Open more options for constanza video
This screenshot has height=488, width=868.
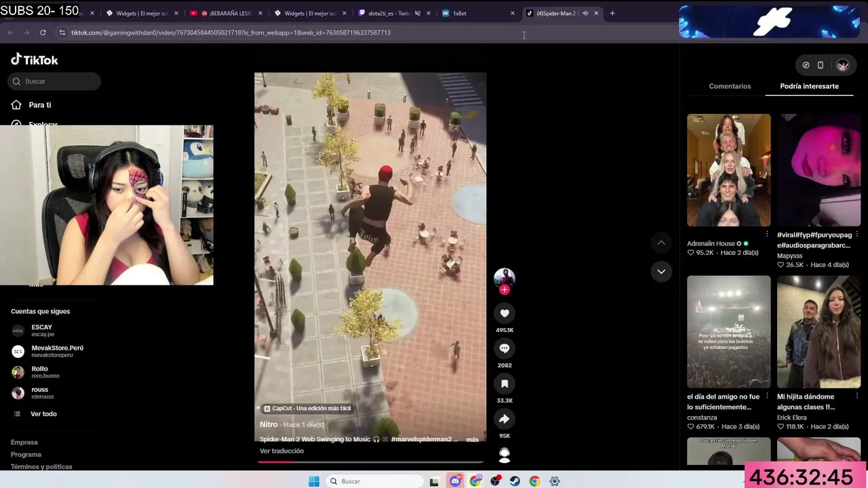[x=767, y=396]
